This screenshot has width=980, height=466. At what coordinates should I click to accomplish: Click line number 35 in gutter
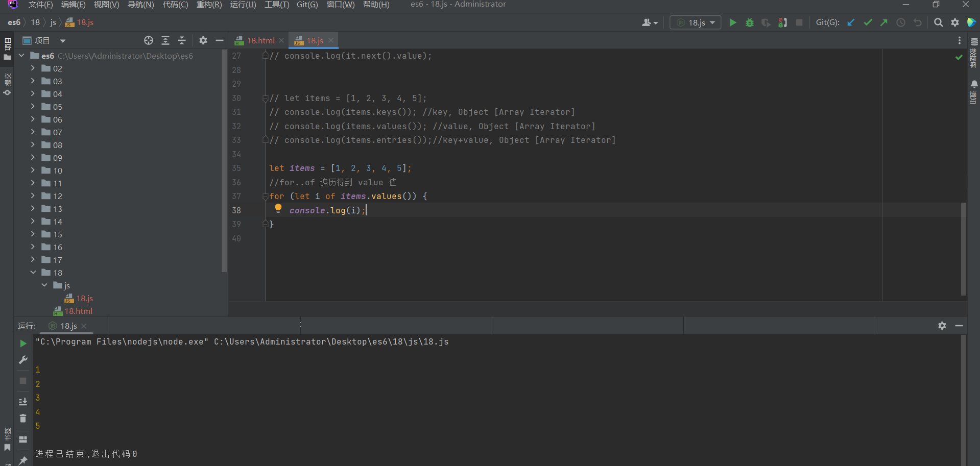pyautogui.click(x=236, y=168)
